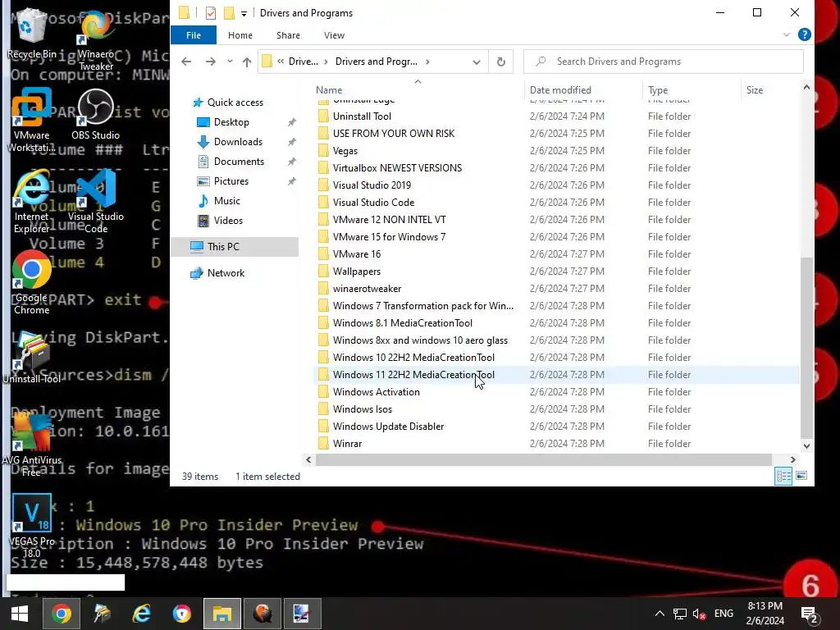The width and height of the screenshot is (840, 630).
Task: Expand the ribbon chevron
Action: coord(787,34)
